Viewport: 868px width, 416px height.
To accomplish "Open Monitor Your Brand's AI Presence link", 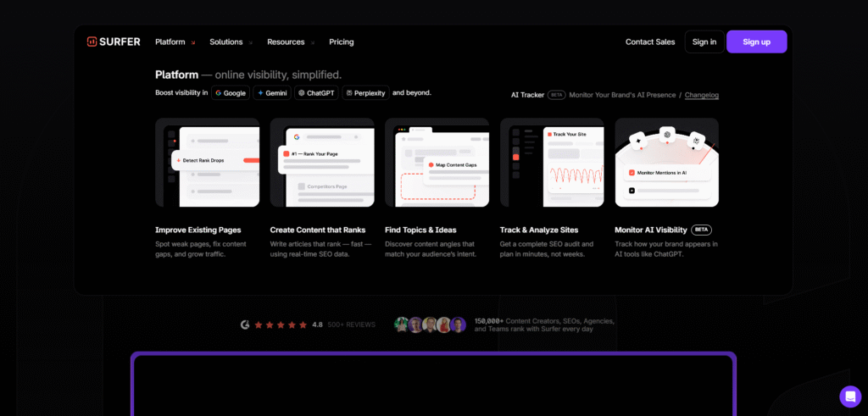I will pos(622,95).
